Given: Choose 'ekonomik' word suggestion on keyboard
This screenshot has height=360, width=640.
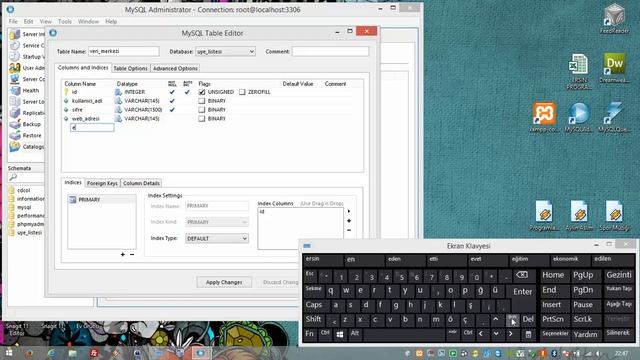Looking at the screenshot, I should tap(570, 260).
